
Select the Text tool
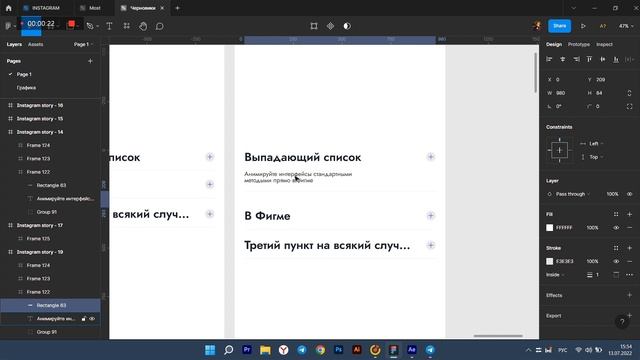(x=109, y=26)
